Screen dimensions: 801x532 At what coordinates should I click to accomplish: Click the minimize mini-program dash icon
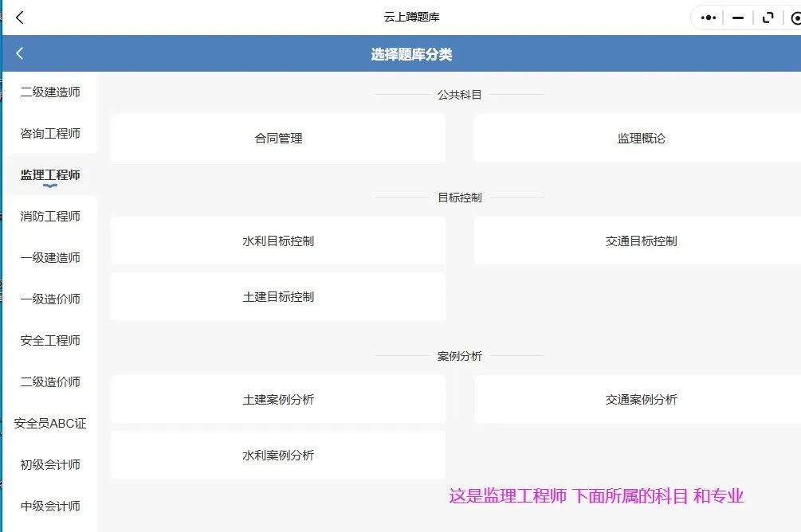coord(738,18)
